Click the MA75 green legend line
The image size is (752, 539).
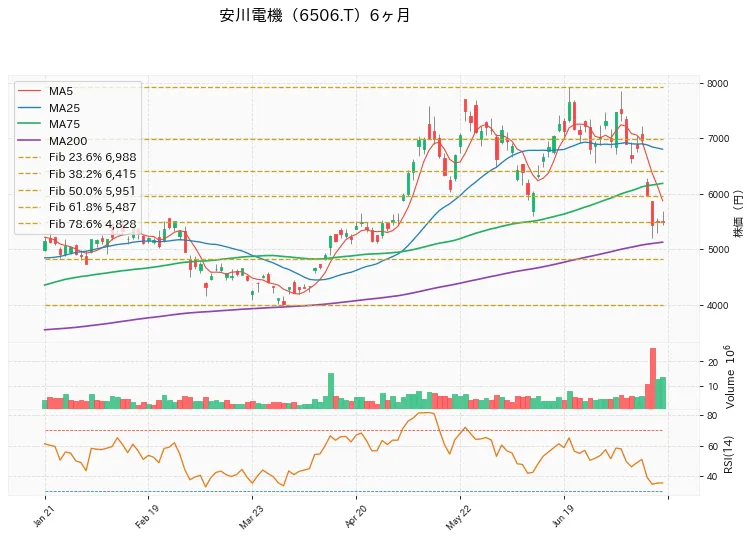point(29,124)
